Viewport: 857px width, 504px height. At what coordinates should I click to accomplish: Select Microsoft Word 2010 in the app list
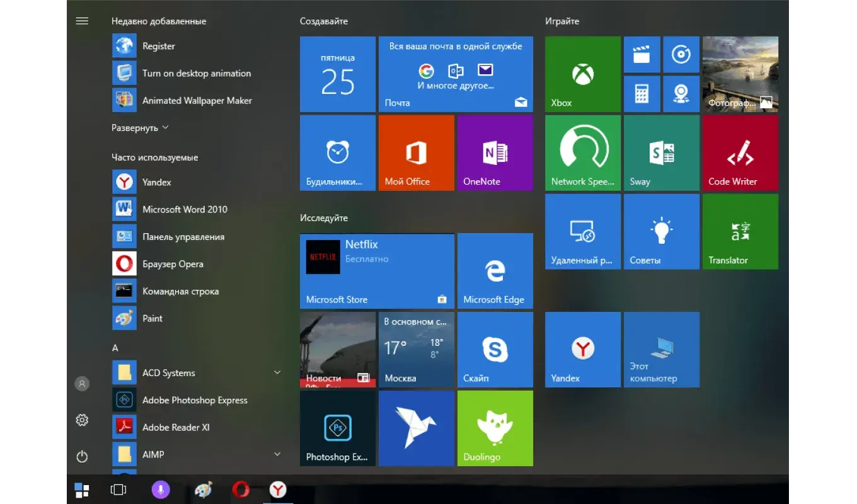pos(184,209)
